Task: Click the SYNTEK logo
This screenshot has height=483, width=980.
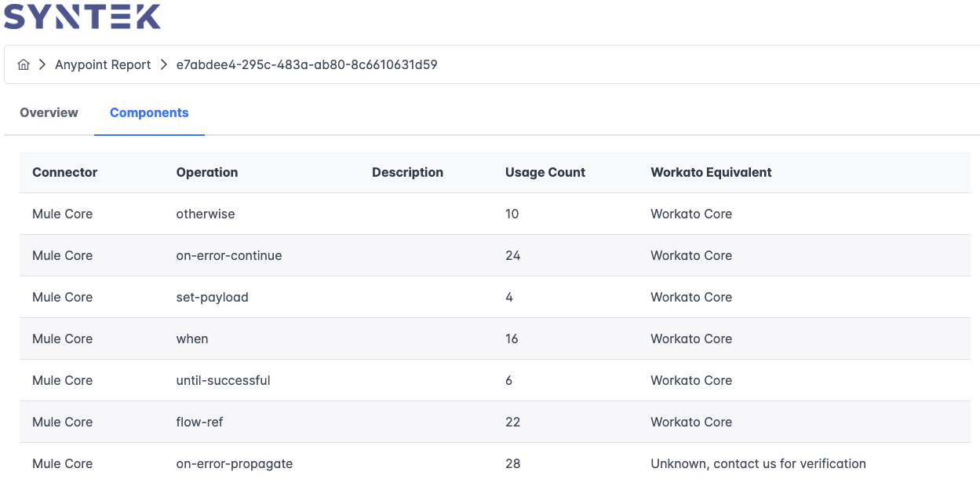Action: point(82,16)
